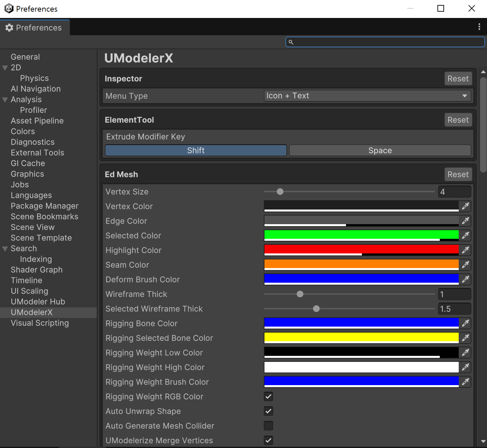
Task: Click Selected Wireframe Thick value field
Action: point(454,309)
